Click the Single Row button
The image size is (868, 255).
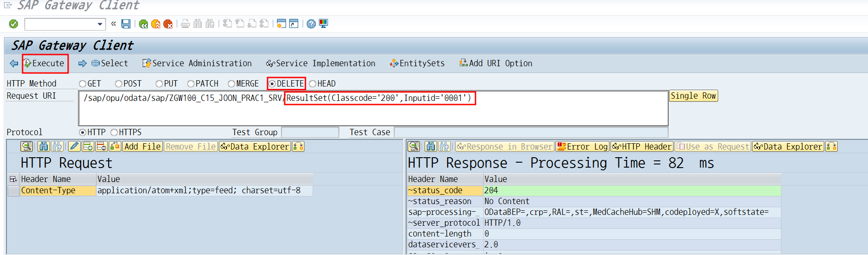693,96
